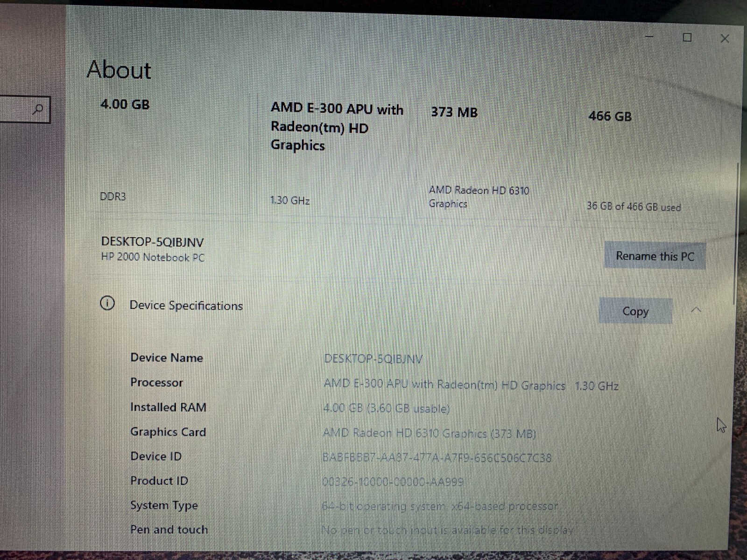This screenshot has width=747, height=560.
Task: Click the Graphics Card value with (373 MB)
Action: (429, 433)
